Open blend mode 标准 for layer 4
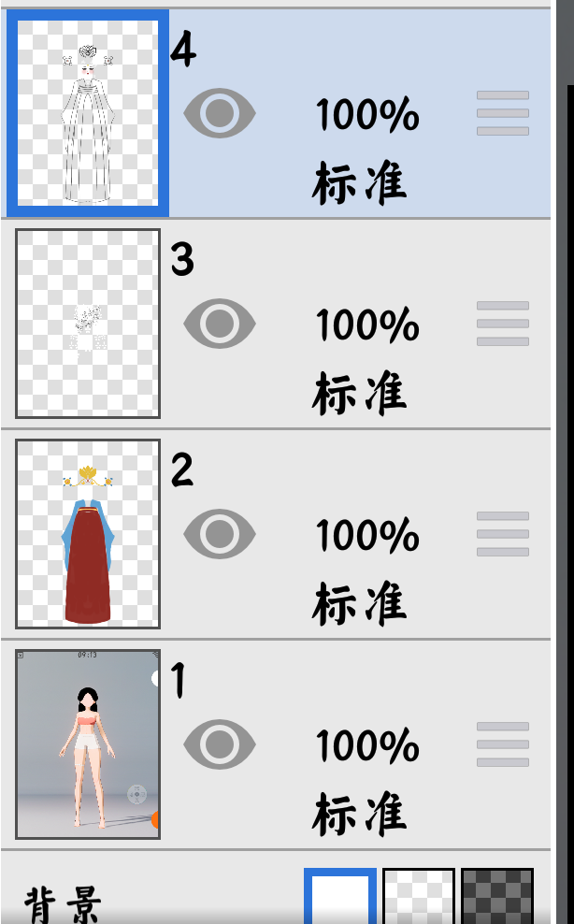The height and width of the screenshot is (924, 574). tap(360, 184)
